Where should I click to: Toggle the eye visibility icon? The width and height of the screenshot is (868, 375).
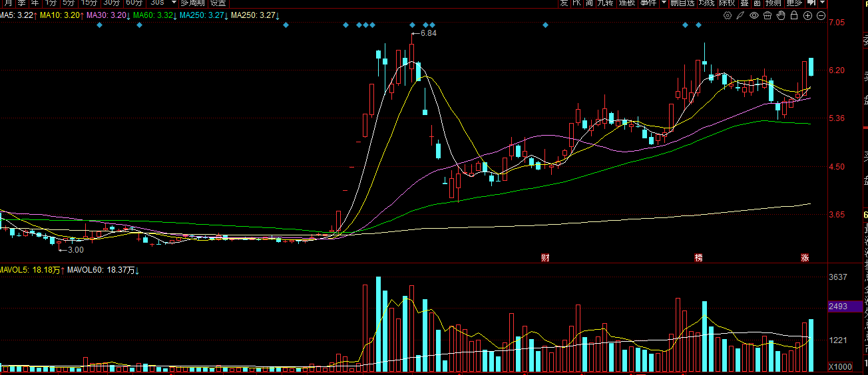pyautogui.click(x=754, y=15)
